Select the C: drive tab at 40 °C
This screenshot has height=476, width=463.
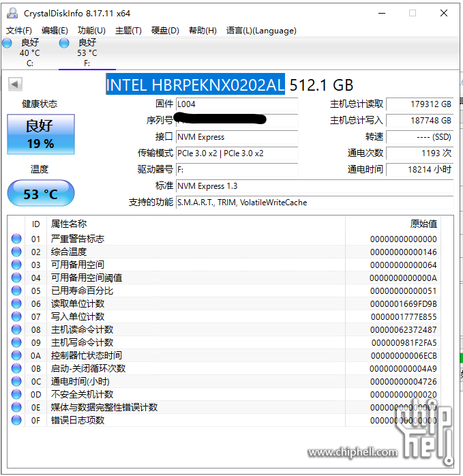(30, 53)
